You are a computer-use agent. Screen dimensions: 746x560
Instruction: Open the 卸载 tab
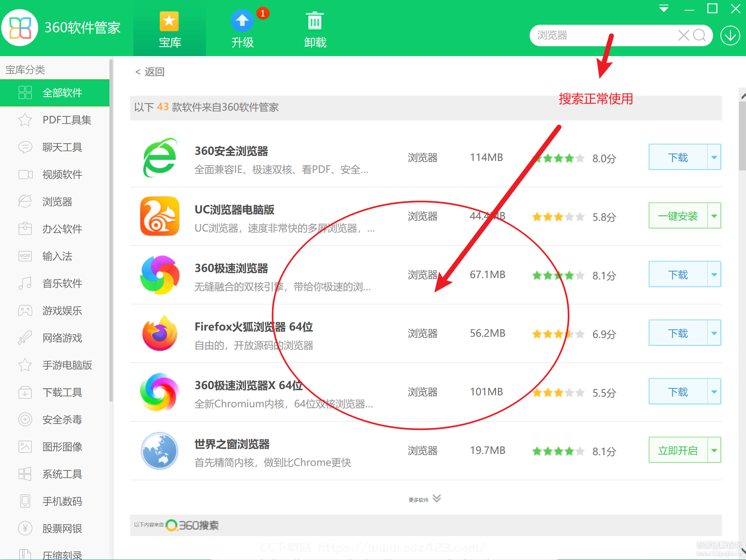(315, 29)
